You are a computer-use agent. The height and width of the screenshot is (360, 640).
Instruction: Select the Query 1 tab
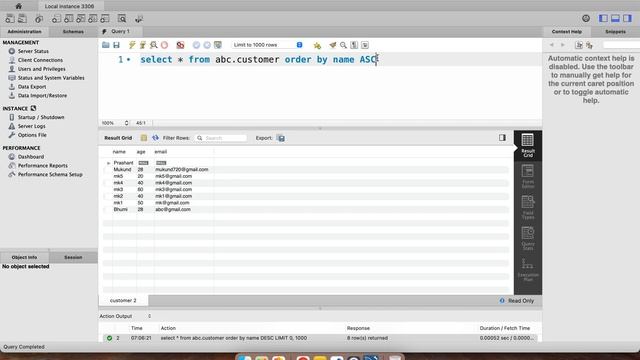coord(120,31)
